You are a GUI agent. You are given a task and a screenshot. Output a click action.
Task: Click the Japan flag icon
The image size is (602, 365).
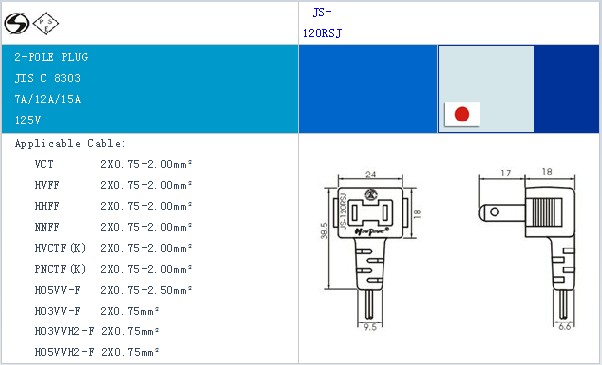pyautogui.click(x=462, y=114)
